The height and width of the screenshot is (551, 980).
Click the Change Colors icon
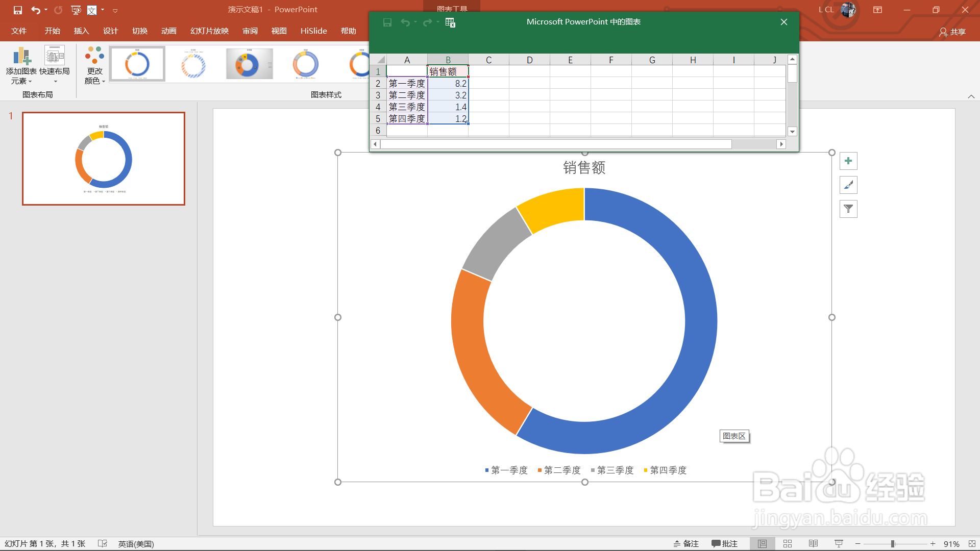point(95,56)
